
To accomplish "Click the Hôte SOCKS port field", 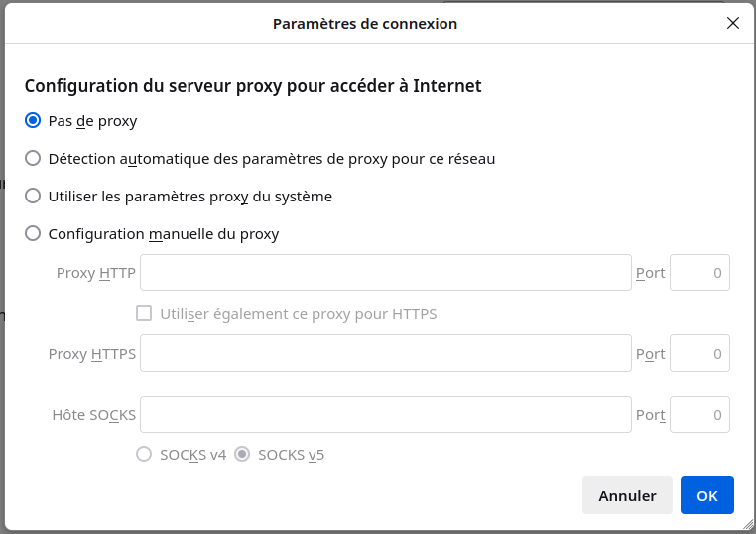I will click(x=699, y=415).
